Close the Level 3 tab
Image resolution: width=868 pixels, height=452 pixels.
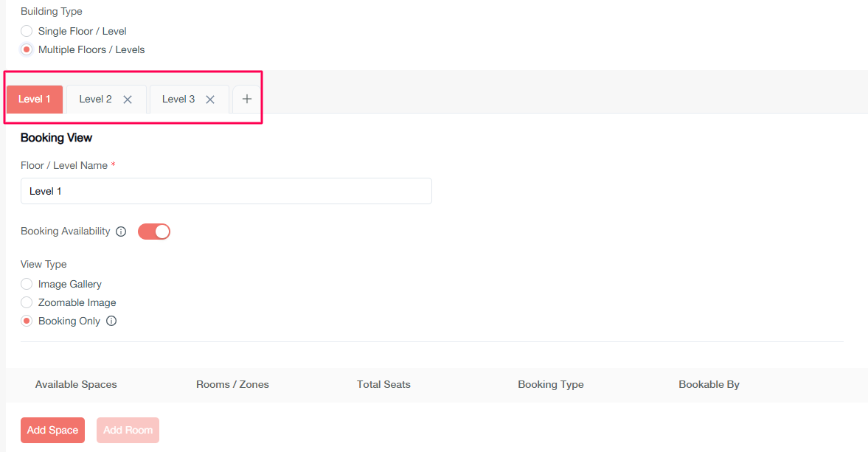210,100
